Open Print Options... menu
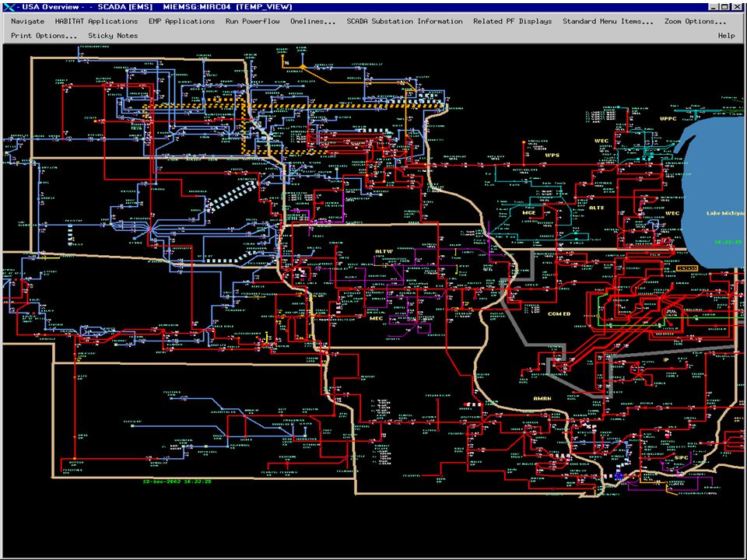747x560 pixels. click(44, 36)
